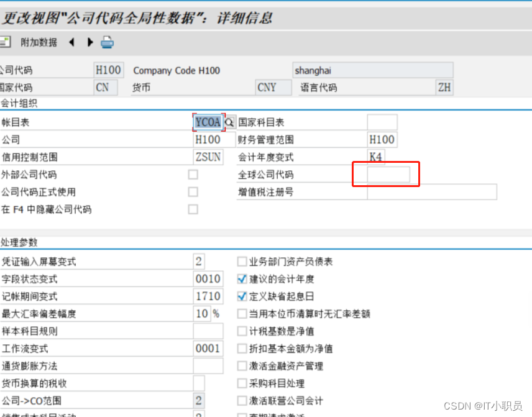Click the 国家科目表 empty input field
532x417 pixels.
coord(382,122)
